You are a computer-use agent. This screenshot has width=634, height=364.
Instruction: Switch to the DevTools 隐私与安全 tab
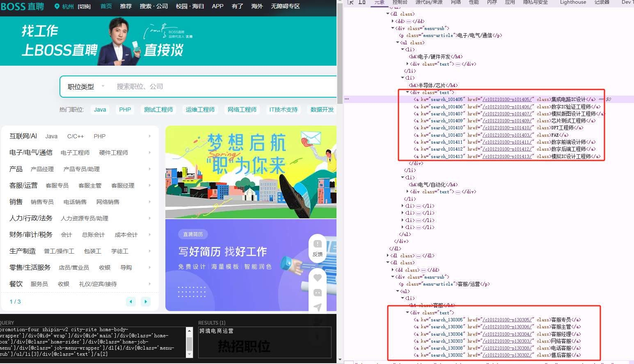pyautogui.click(x=536, y=2)
